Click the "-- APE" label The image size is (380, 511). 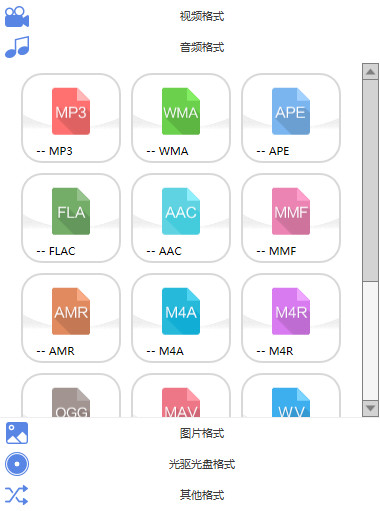coord(273,151)
